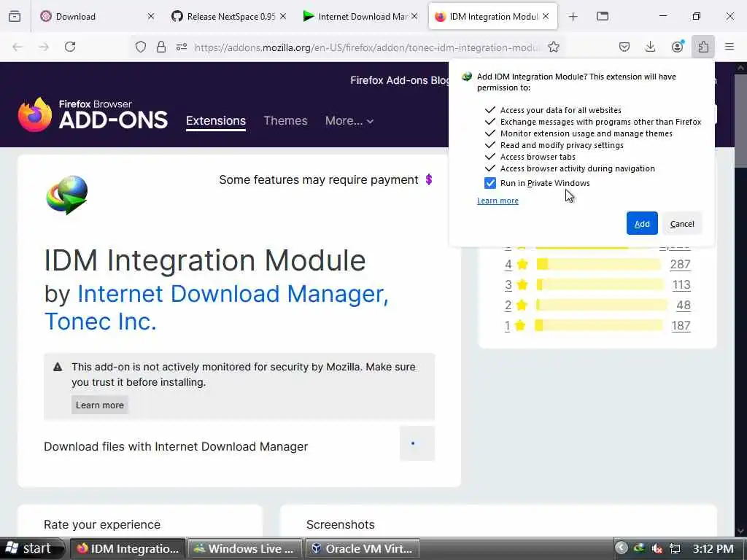Toggle Run in Private Windows checkbox

pos(489,183)
